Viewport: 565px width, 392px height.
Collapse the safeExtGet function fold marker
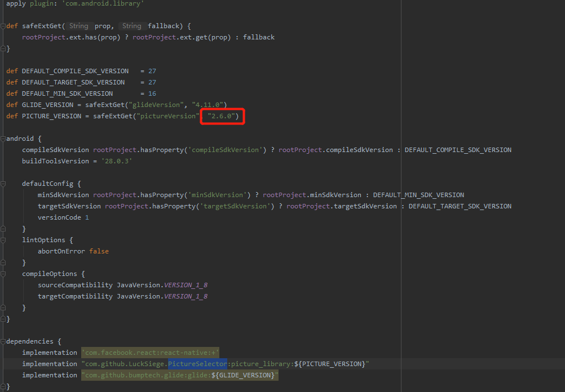(3, 26)
